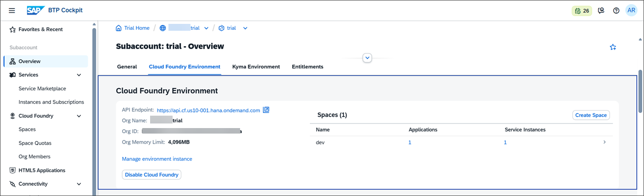Collapse the Services sidebar section
This screenshot has height=196, width=644.
[x=79, y=75]
